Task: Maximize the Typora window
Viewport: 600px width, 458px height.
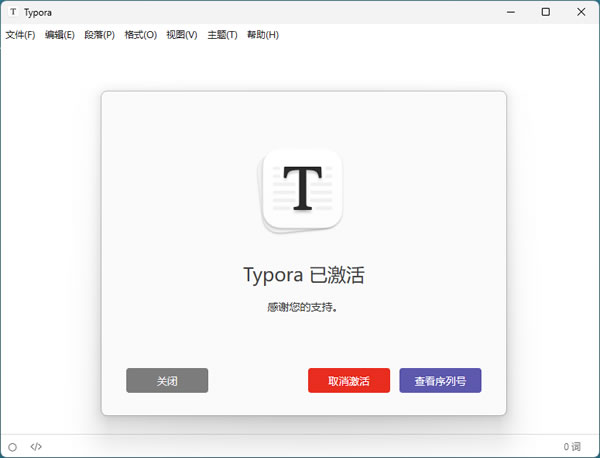Action: [546, 12]
